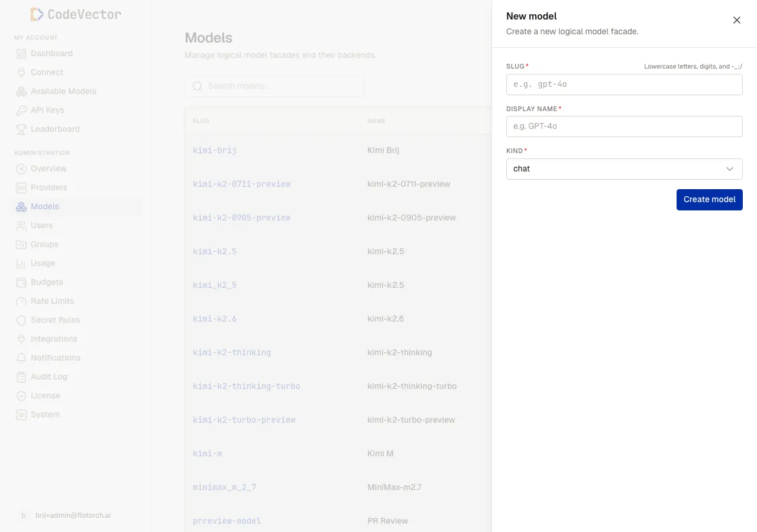Close the New model panel
Viewport: 757px width, 532px height.
pos(737,20)
